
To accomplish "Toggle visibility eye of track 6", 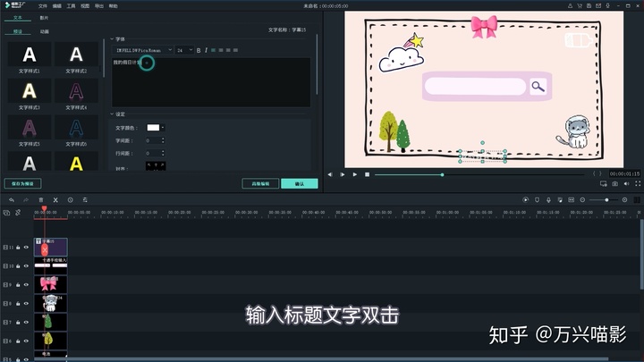I will point(26,341).
